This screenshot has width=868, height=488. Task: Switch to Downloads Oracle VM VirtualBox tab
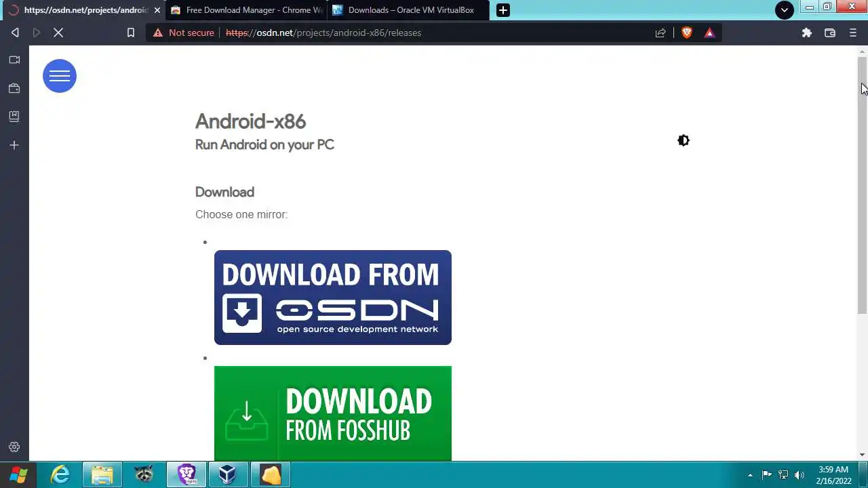click(x=408, y=10)
